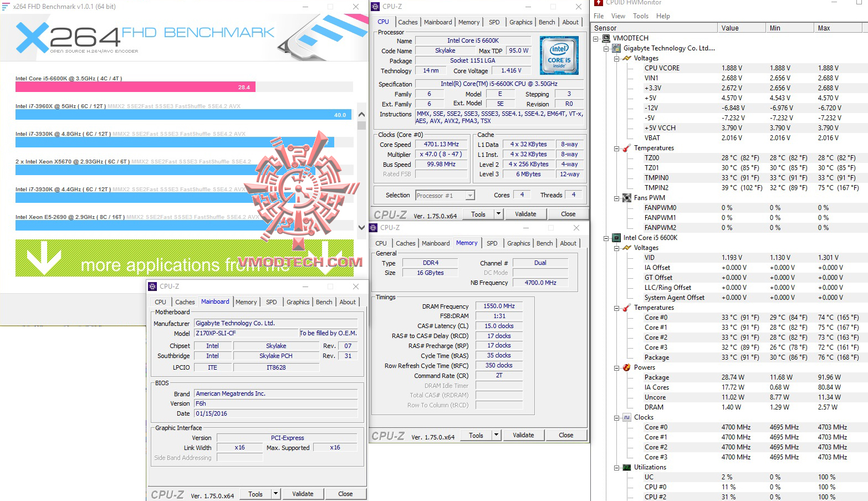Click the Voltages icon under Intel Core i5 6600K

click(627, 248)
